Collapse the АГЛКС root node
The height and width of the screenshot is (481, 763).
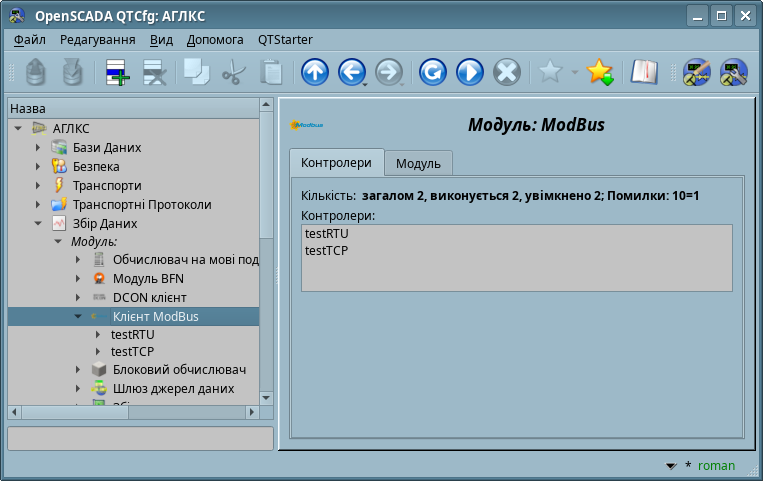(x=18, y=129)
